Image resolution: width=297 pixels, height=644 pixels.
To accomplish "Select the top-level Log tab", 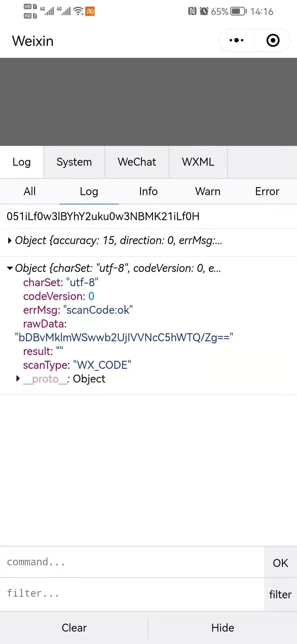I will coord(22,162).
